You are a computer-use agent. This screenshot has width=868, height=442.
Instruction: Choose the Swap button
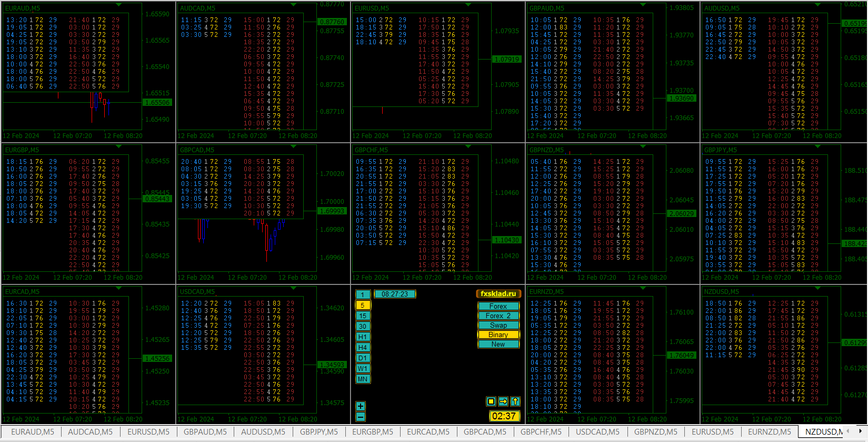click(x=498, y=325)
